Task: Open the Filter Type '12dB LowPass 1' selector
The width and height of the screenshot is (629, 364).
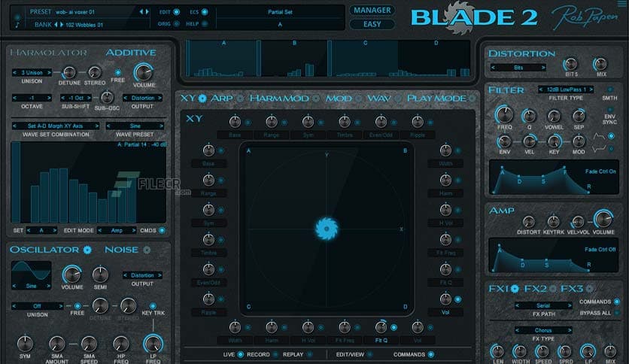Action: point(566,89)
